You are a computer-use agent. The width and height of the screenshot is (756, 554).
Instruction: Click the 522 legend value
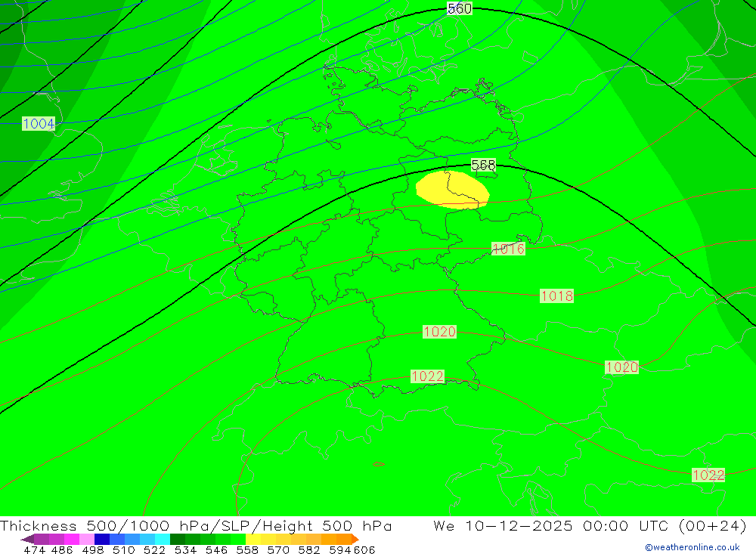[x=155, y=549]
